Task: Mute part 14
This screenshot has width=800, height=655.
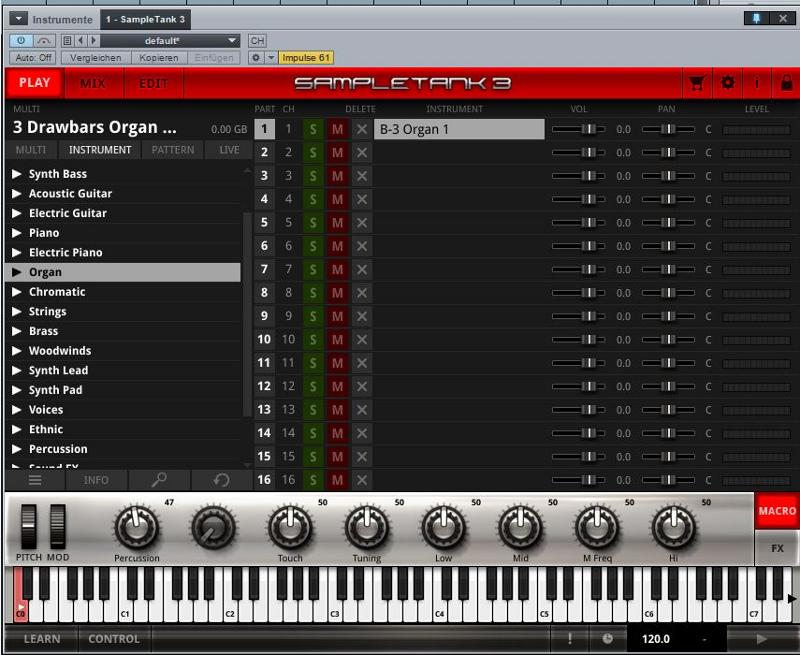Action: [x=337, y=434]
